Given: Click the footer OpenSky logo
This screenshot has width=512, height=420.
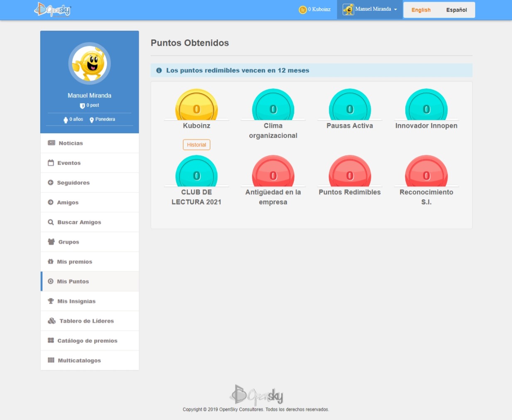Looking at the screenshot, I should pyautogui.click(x=257, y=395).
